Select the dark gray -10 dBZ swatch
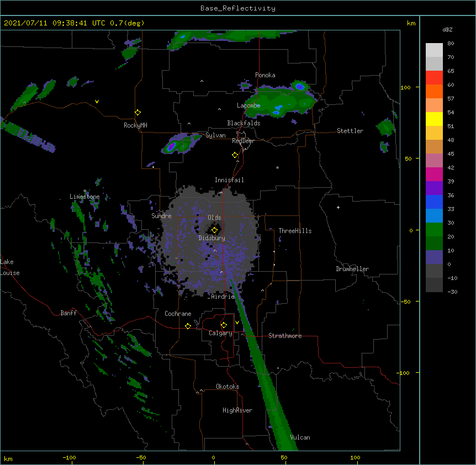Screen dimensions: 476x465 click(434, 285)
